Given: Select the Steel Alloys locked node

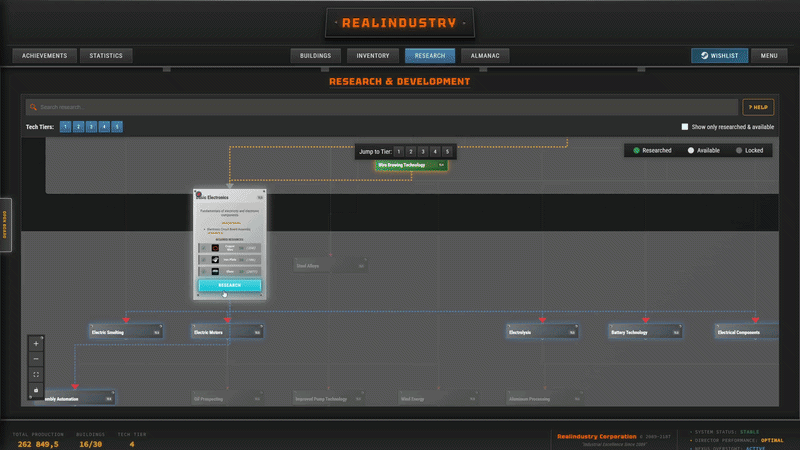Looking at the screenshot, I should point(330,266).
